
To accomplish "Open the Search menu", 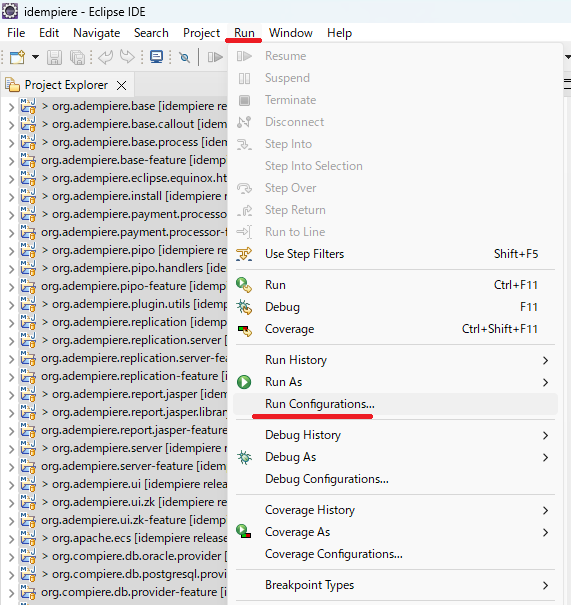I will [151, 33].
